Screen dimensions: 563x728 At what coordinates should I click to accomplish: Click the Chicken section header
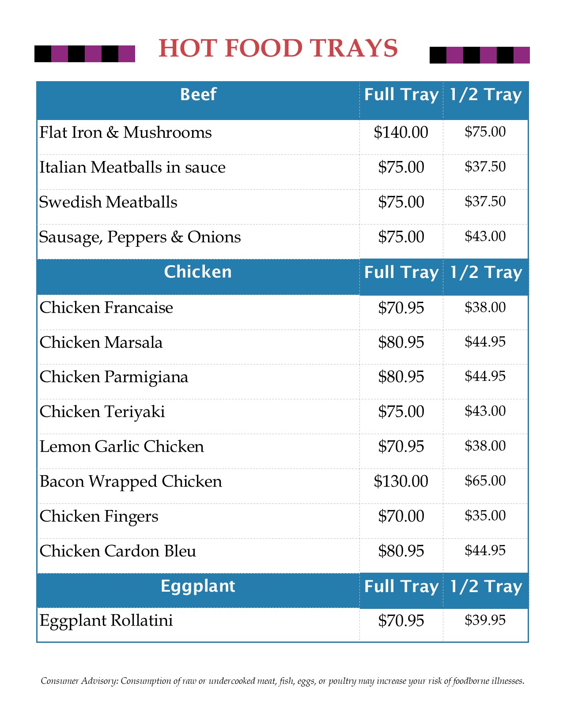198,272
